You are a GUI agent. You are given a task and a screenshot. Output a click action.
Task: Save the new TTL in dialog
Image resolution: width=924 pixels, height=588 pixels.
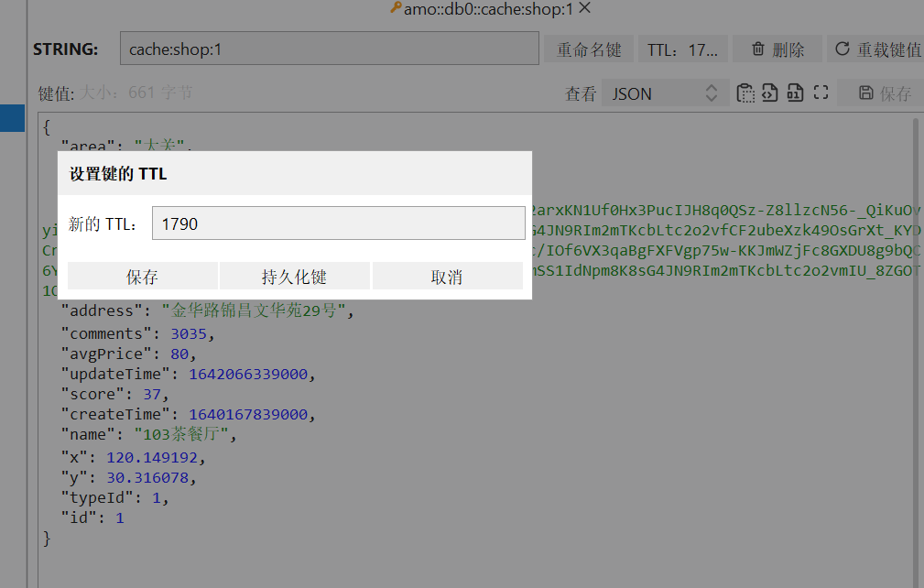click(x=142, y=277)
